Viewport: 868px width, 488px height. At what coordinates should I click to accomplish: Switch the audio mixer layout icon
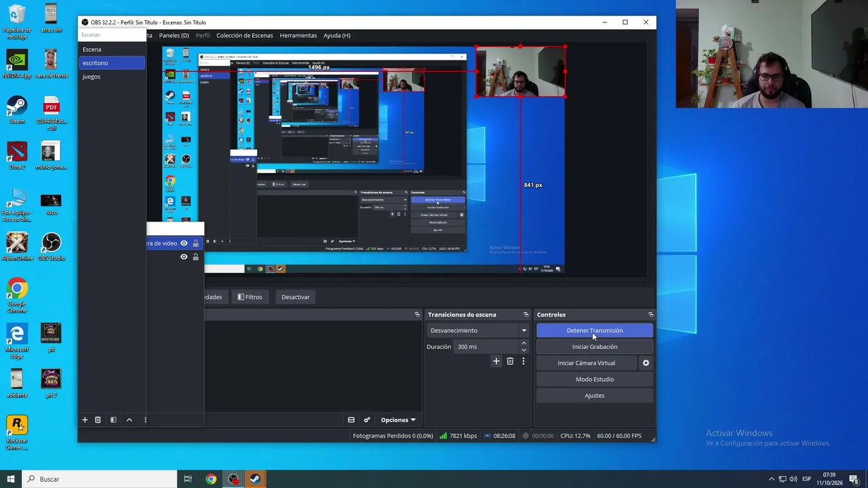point(351,420)
